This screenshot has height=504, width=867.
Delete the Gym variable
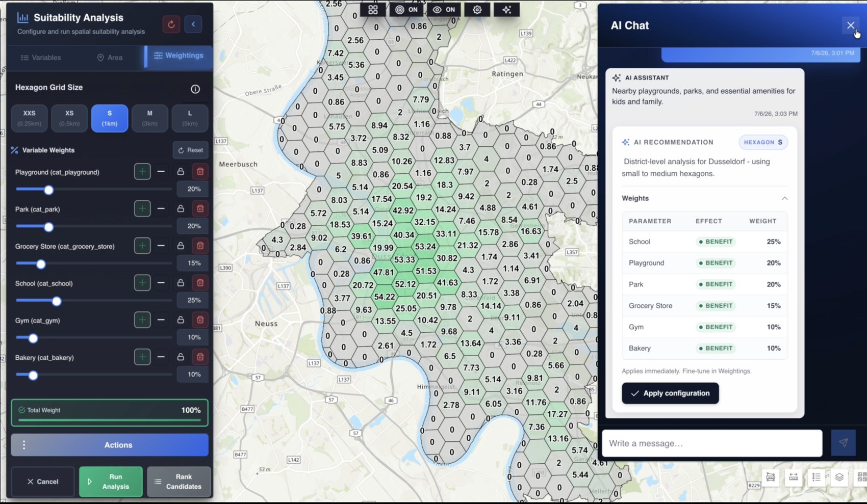(x=200, y=320)
